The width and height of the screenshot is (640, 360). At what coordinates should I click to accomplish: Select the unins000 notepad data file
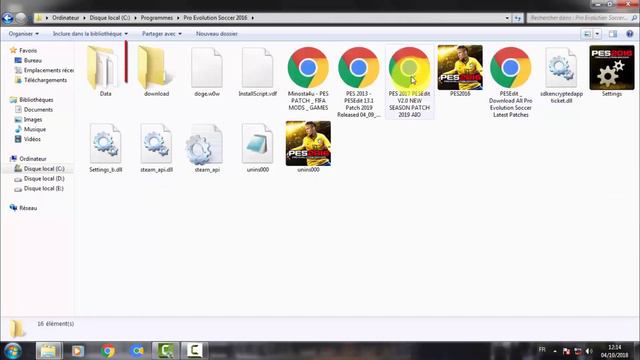coord(258,144)
